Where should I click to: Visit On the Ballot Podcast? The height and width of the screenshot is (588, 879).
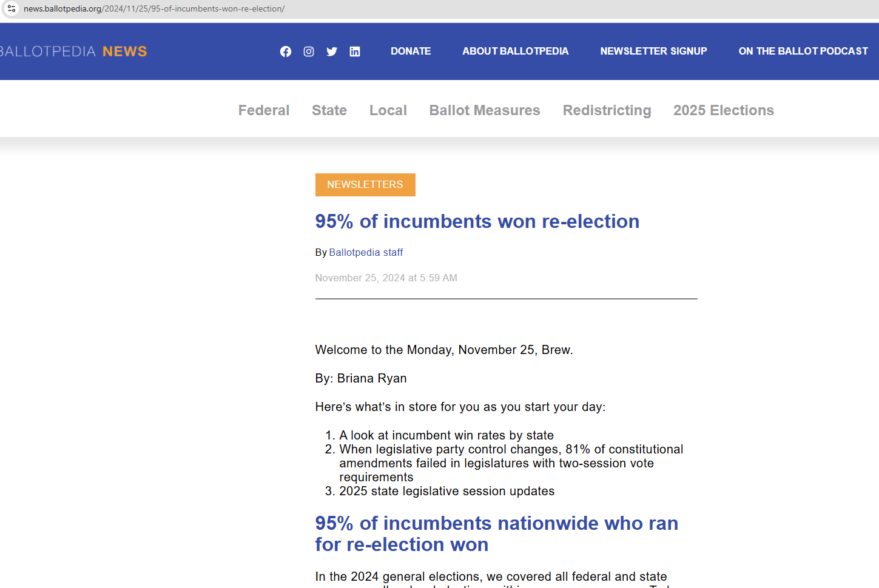(803, 52)
